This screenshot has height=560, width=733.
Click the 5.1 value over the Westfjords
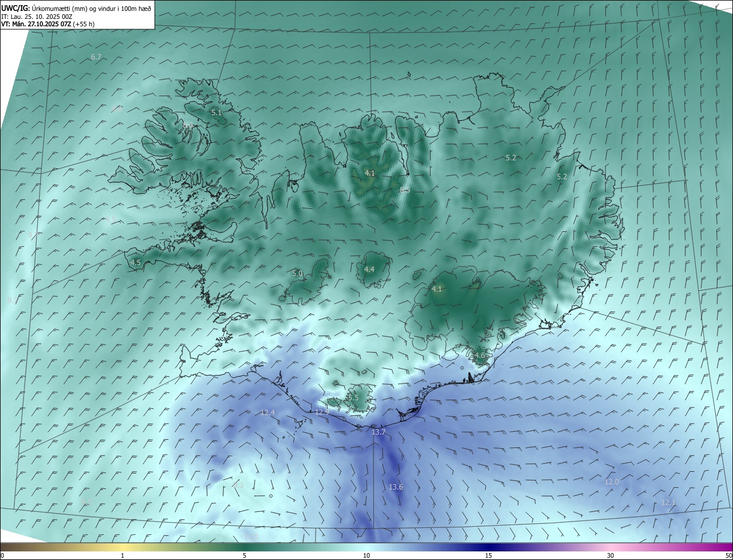pyautogui.click(x=216, y=113)
